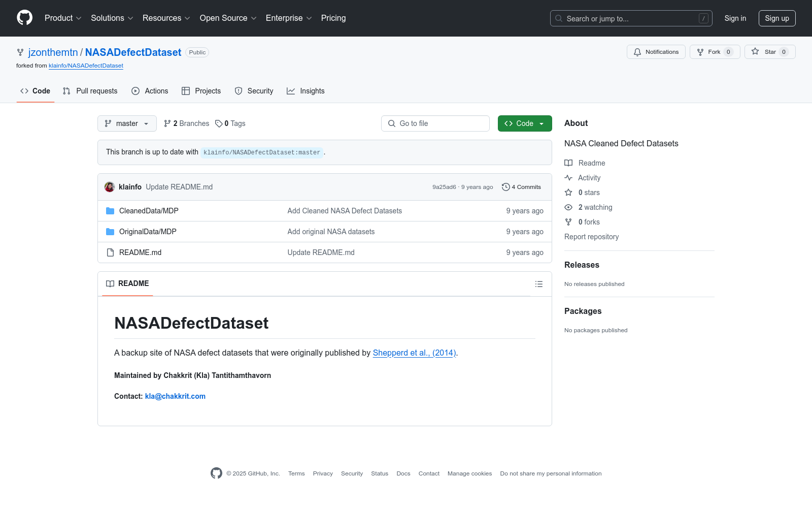This screenshot has width=812, height=508.
Task: Open the jzonthemtn user profile link
Action: (x=53, y=52)
